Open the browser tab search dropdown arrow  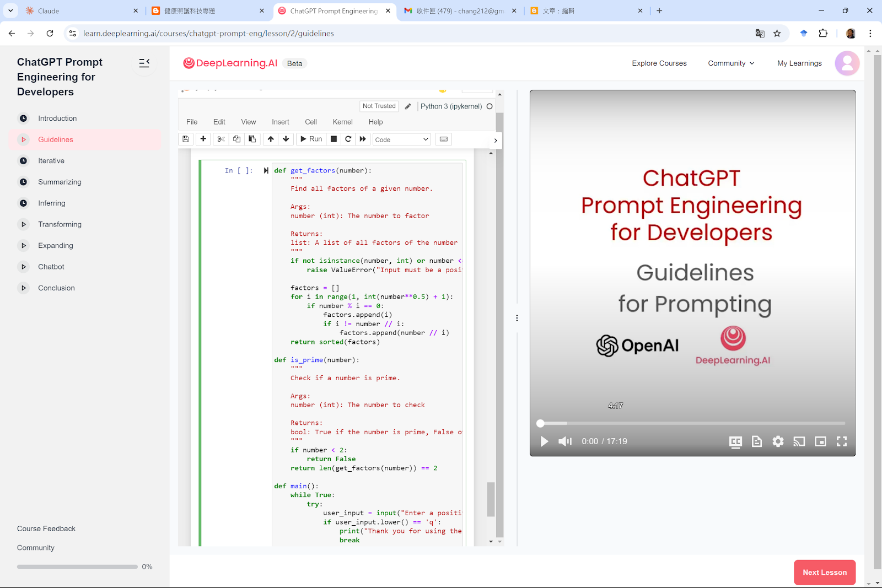tap(10, 10)
